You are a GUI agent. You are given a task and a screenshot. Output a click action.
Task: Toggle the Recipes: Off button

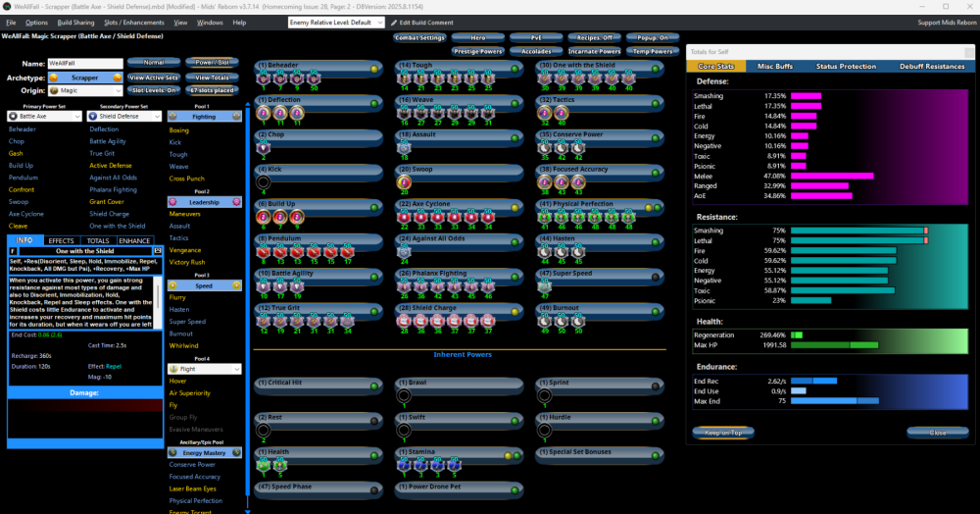tap(592, 37)
